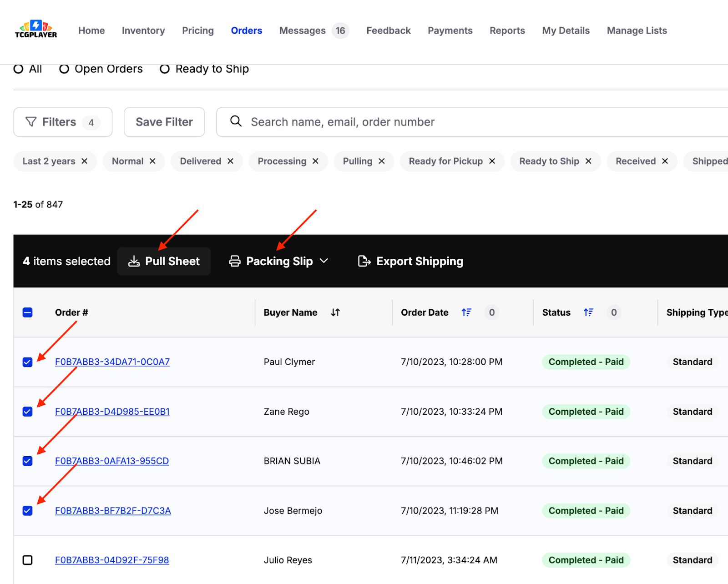Open order F0B7ABB3-BF7B2F-D7C3A
Image resolution: width=728 pixels, height=584 pixels.
(113, 511)
